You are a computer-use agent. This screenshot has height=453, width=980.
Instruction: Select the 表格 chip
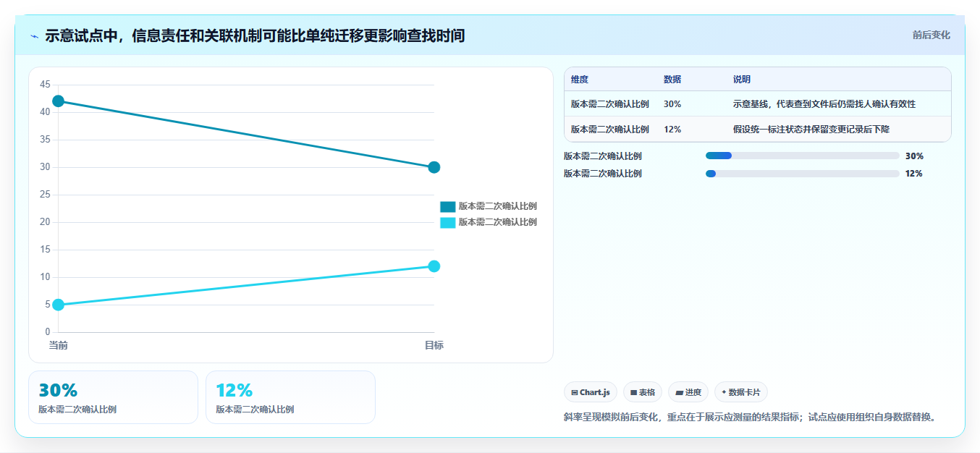pos(643,392)
